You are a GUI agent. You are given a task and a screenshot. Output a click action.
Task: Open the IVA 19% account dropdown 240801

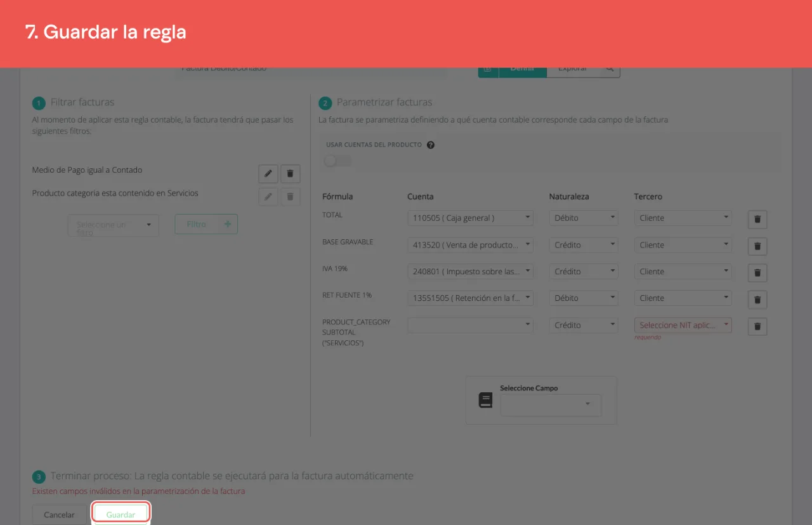pyautogui.click(x=471, y=271)
